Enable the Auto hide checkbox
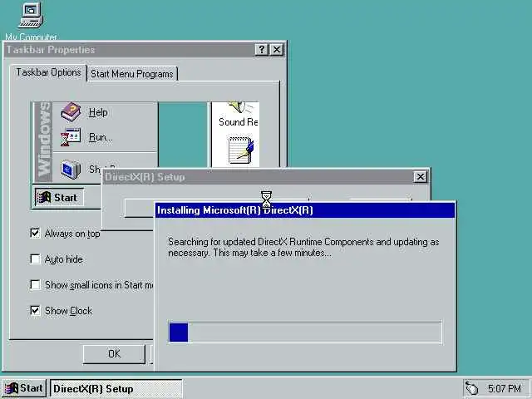 click(35, 259)
